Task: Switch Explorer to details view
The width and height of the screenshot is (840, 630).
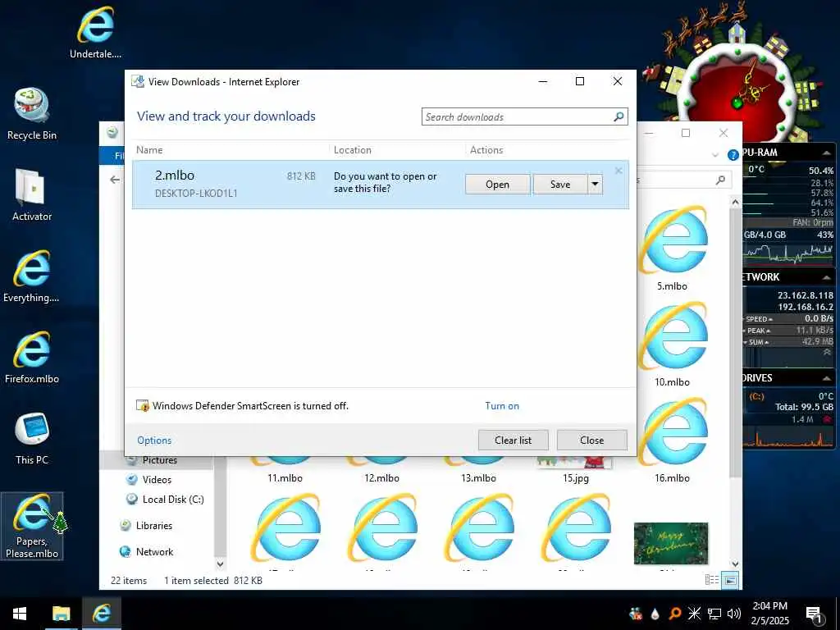Action: [712, 580]
